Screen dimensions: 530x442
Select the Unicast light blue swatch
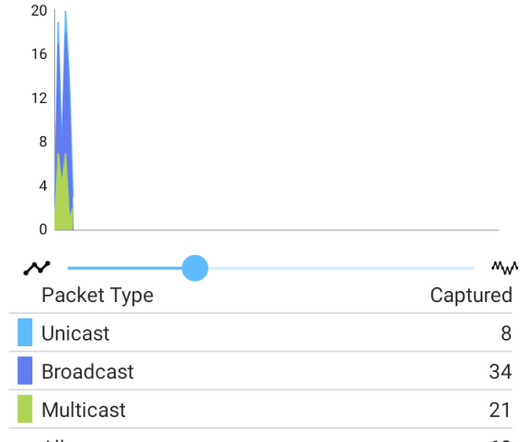pyautogui.click(x=25, y=332)
